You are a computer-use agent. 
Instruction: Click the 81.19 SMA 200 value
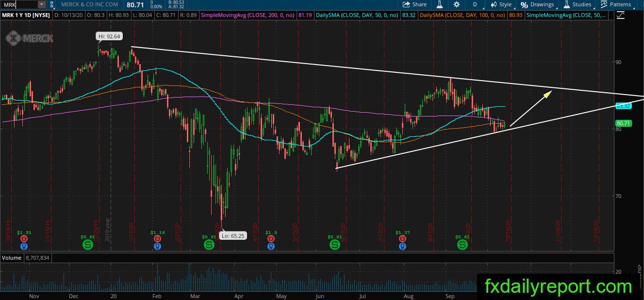click(305, 15)
